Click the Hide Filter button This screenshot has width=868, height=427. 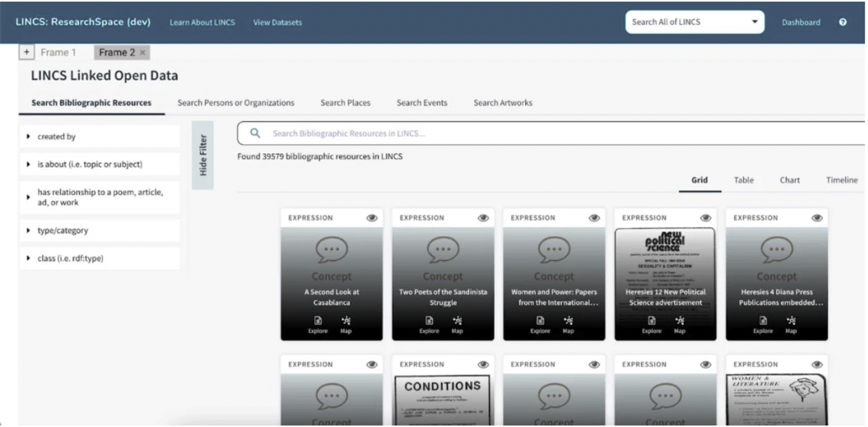[x=203, y=155]
